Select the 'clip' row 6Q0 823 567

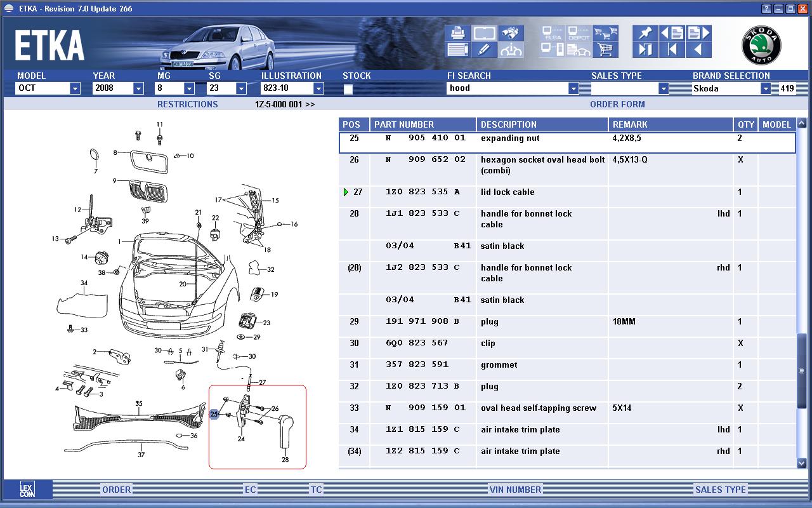point(567,348)
